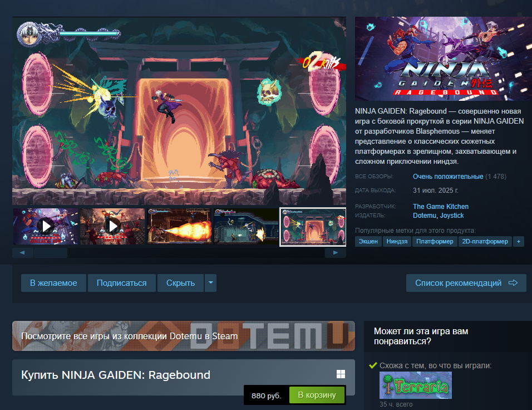Click the Купить NINJA GAIDEN: Ragebound heading
This screenshot has height=410, width=532.
point(116,375)
